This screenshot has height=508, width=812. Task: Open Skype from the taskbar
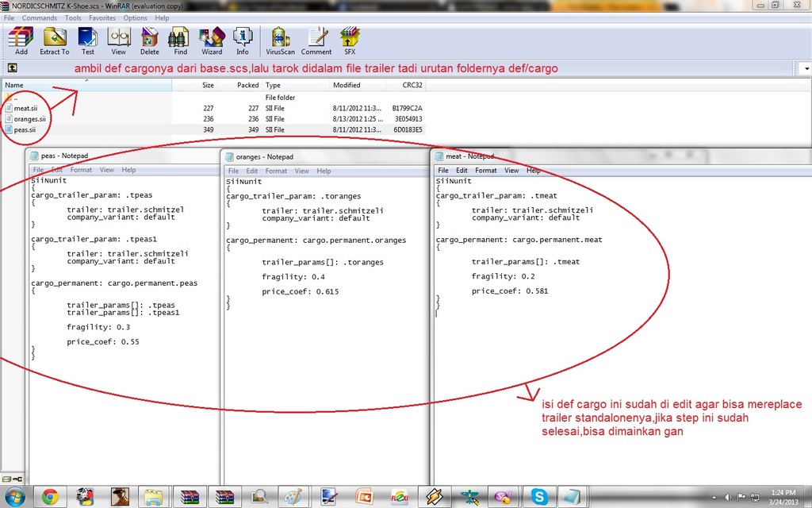click(539, 497)
